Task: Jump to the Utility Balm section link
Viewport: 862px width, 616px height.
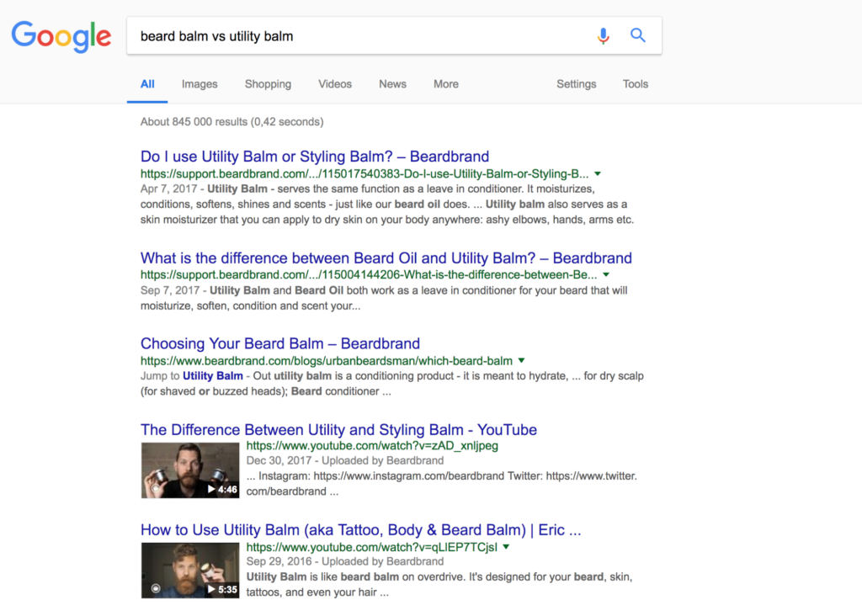Action: click(x=213, y=376)
